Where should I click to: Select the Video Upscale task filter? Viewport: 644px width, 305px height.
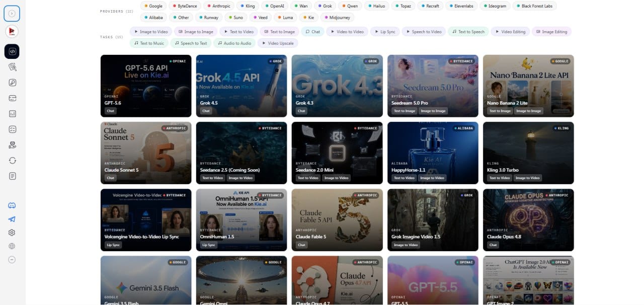[x=278, y=43]
